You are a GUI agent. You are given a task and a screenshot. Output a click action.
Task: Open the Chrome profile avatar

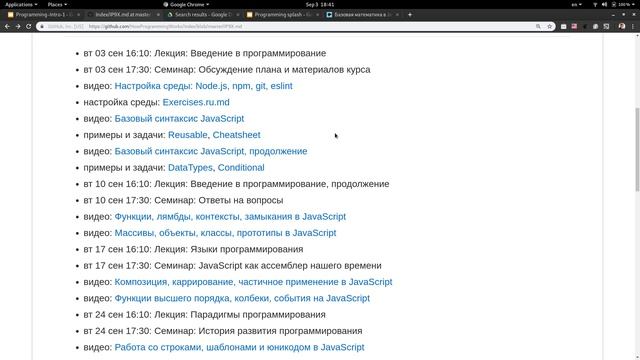coord(622,26)
